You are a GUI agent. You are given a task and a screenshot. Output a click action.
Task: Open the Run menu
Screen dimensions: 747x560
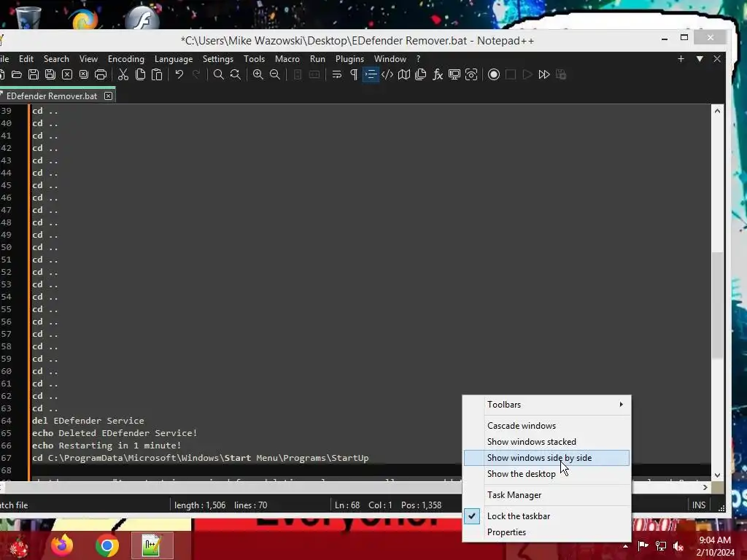pyautogui.click(x=318, y=59)
